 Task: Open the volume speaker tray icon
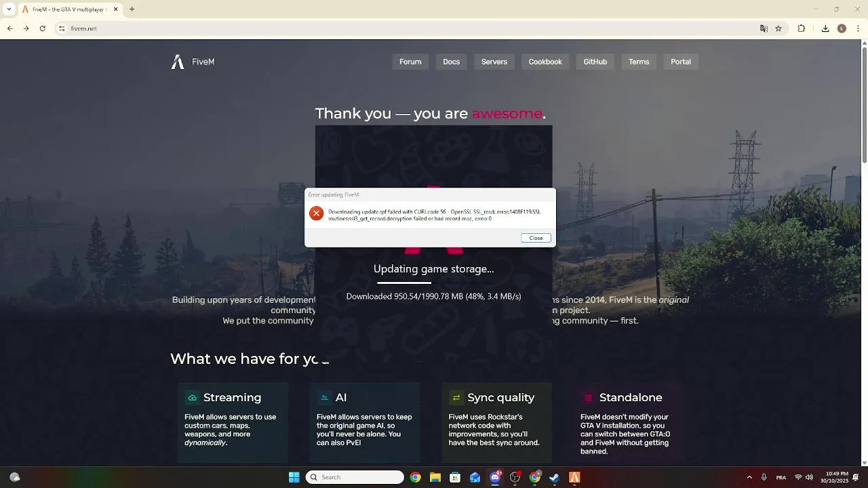[x=809, y=477]
